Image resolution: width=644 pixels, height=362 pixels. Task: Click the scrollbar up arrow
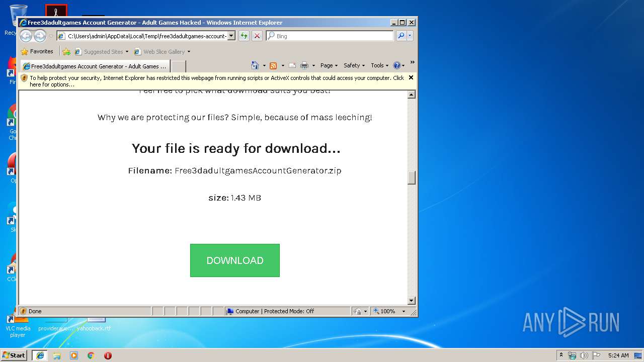point(412,95)
